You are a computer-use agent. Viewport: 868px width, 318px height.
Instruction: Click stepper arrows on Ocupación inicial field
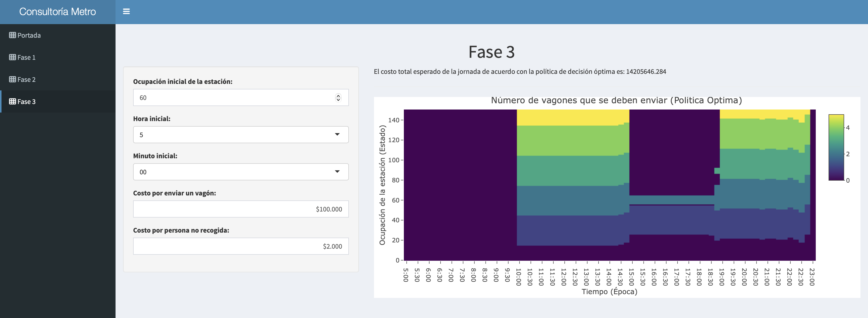point(338,98)
